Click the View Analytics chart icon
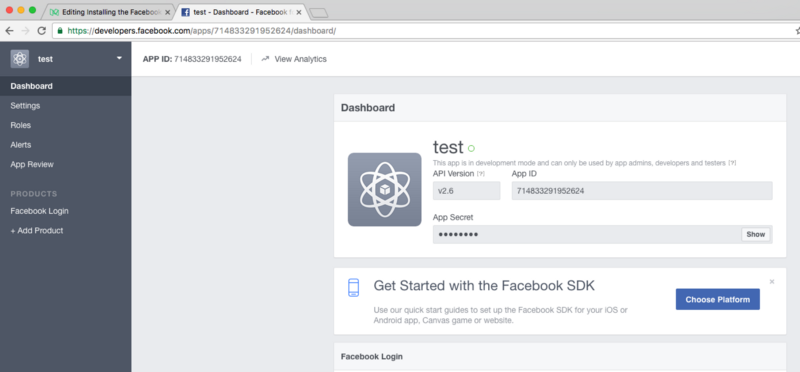 click(265, 59)
